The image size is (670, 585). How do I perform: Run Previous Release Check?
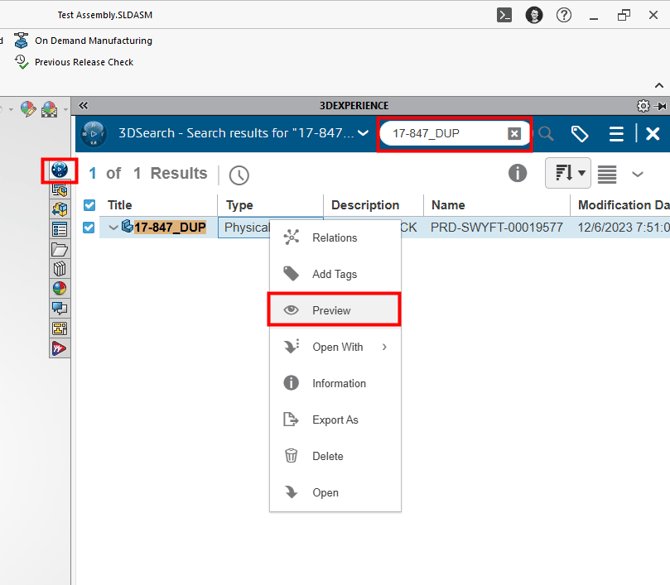click(x=74, y=62)
